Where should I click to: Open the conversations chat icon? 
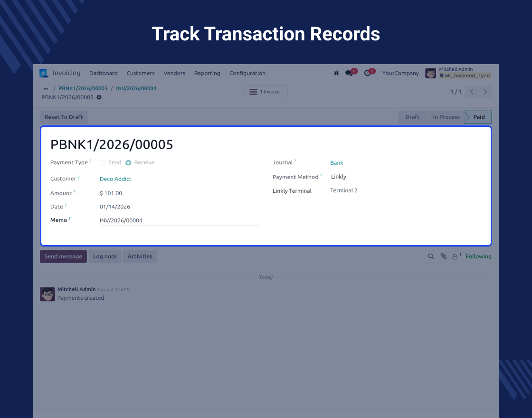pos(349,73)
